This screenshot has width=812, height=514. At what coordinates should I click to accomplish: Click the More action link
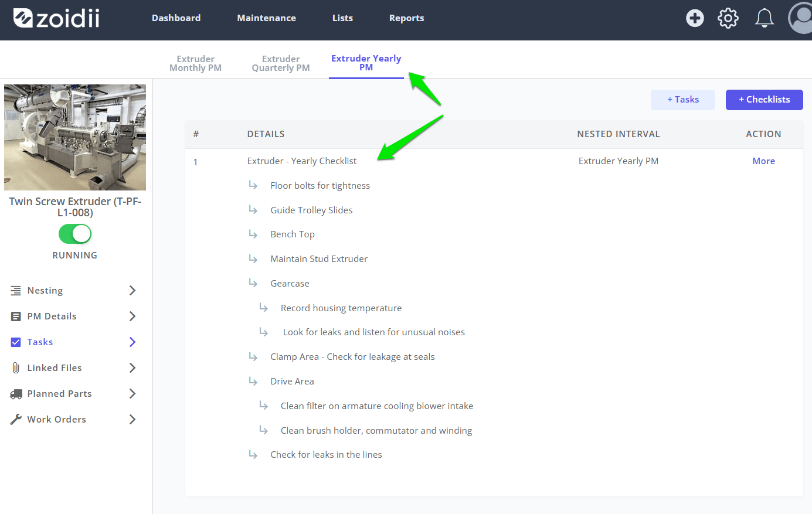point(763,161)
